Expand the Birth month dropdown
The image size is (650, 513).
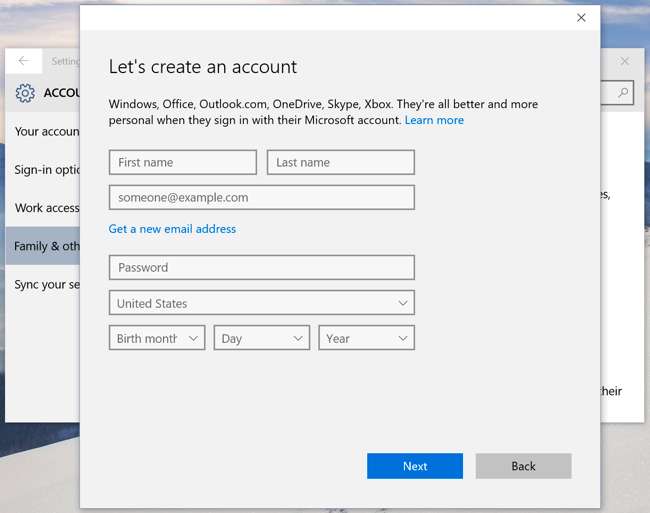click(x=156, y=338)
